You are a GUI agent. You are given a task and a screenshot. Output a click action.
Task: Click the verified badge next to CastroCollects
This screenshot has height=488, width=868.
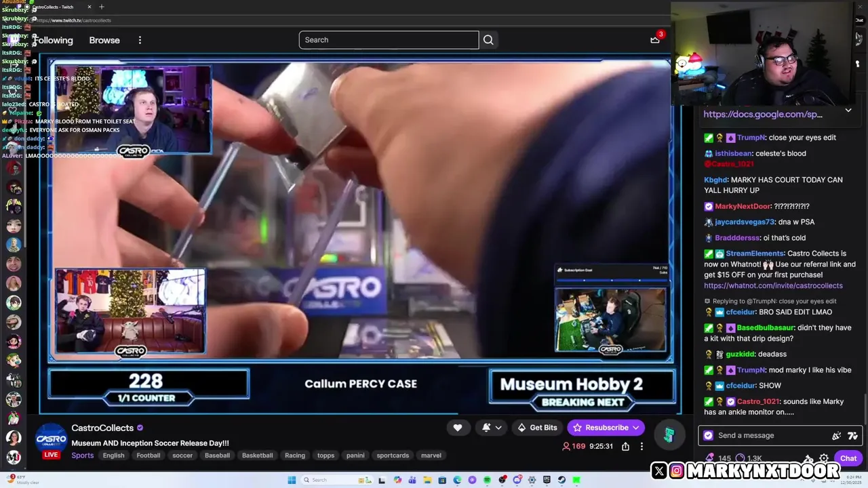coord(140,428)
